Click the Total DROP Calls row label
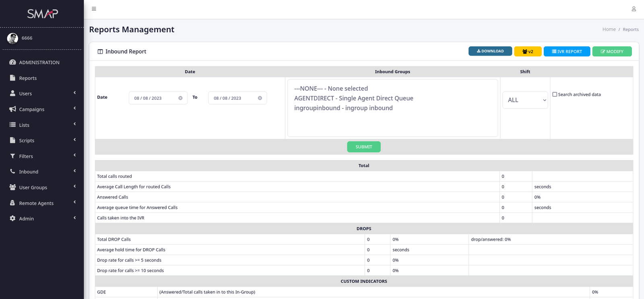The height and width of the screenshot is (299, 644). 114,239
